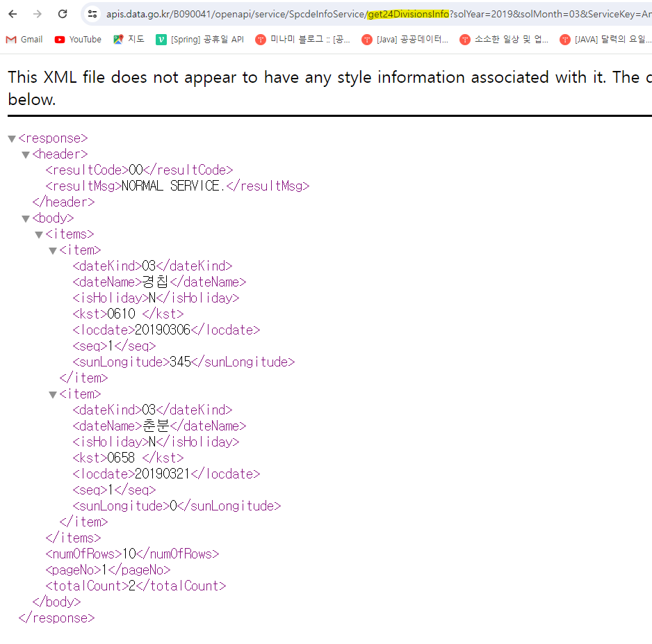This screenshot has height=644, width=652.
Task: Click the XML style information notice text
Action: click(329, 88)
